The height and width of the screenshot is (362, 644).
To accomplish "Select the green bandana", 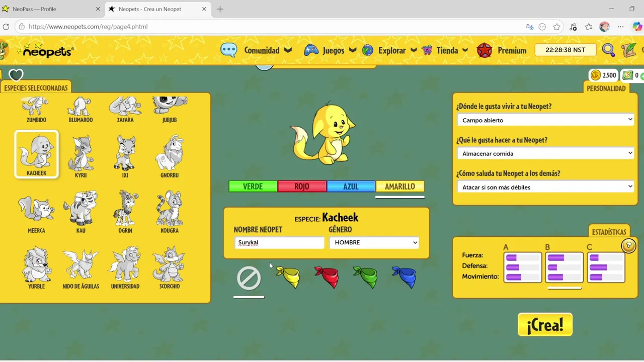I will (365, 277).
